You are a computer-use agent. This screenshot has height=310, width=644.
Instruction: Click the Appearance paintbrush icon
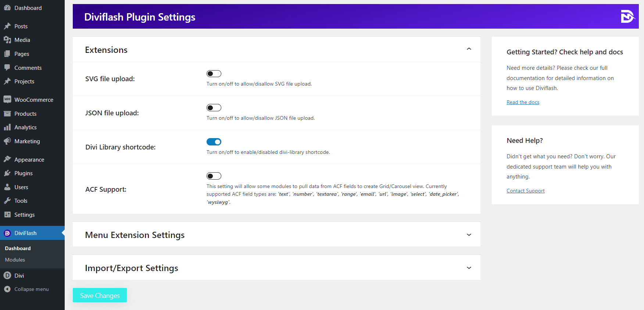7,159
